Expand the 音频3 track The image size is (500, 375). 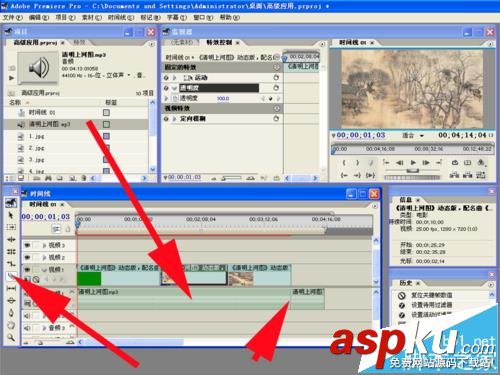click(44, 328)
